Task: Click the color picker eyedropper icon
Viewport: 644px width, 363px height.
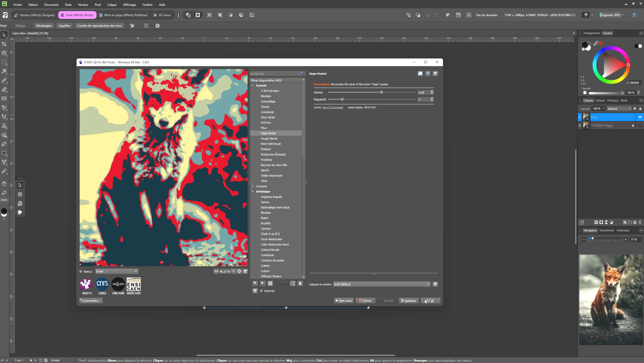Action: (596, 43)
